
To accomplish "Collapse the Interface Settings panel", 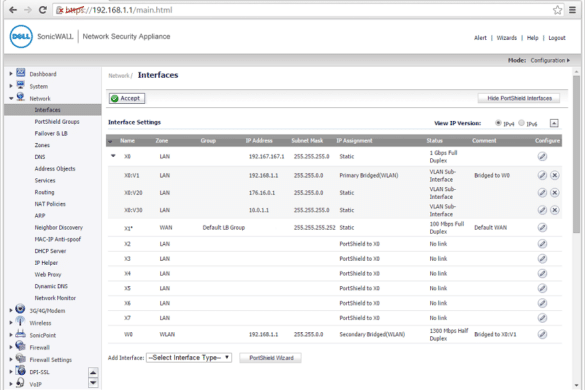I will tap(554, 123).
